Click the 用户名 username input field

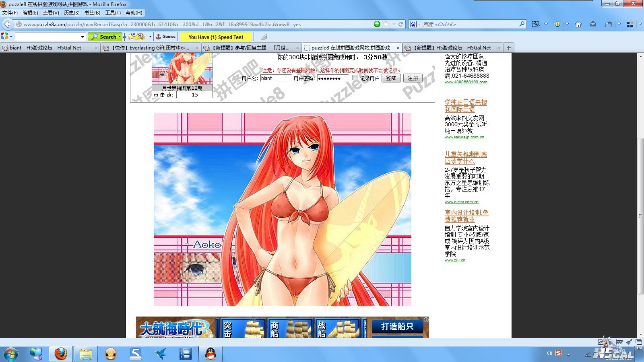pyautogui.click(x=276, y=78)
